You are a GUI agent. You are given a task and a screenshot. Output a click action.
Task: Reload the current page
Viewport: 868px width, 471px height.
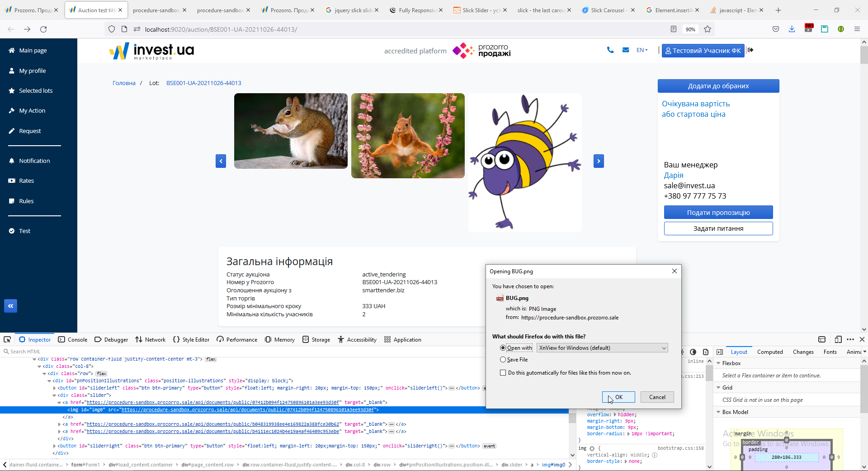[43, 29]
